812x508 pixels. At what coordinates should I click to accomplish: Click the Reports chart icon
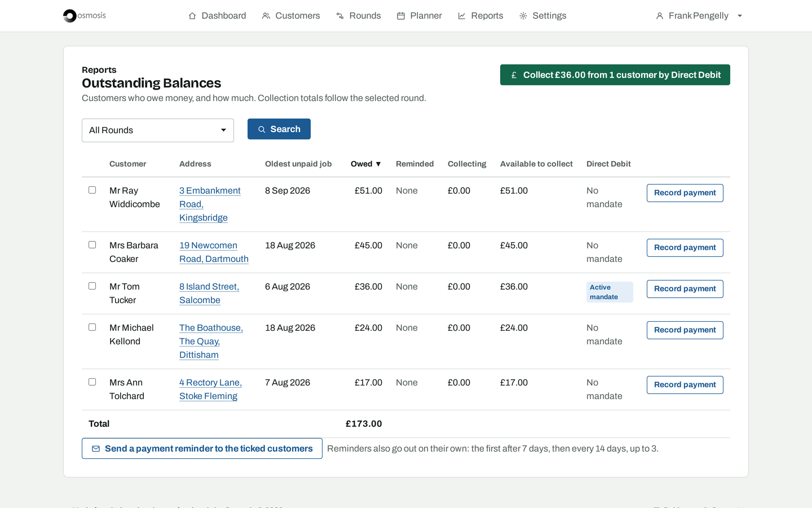point(462,16)
